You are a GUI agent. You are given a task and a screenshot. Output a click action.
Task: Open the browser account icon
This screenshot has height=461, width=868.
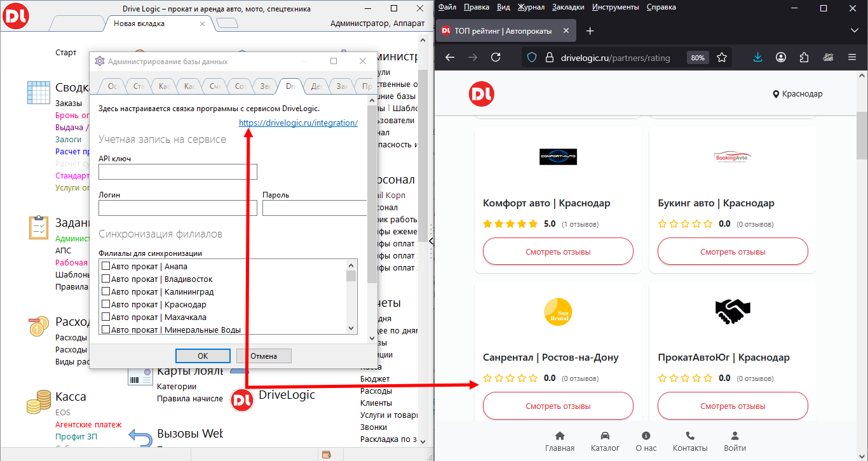(x=781, y=57)
